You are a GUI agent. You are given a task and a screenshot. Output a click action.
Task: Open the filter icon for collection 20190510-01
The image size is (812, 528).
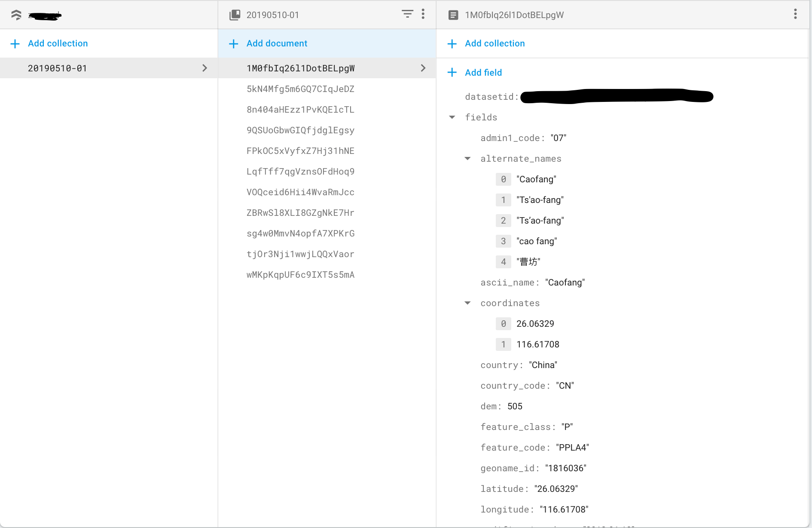coord(407,14)
